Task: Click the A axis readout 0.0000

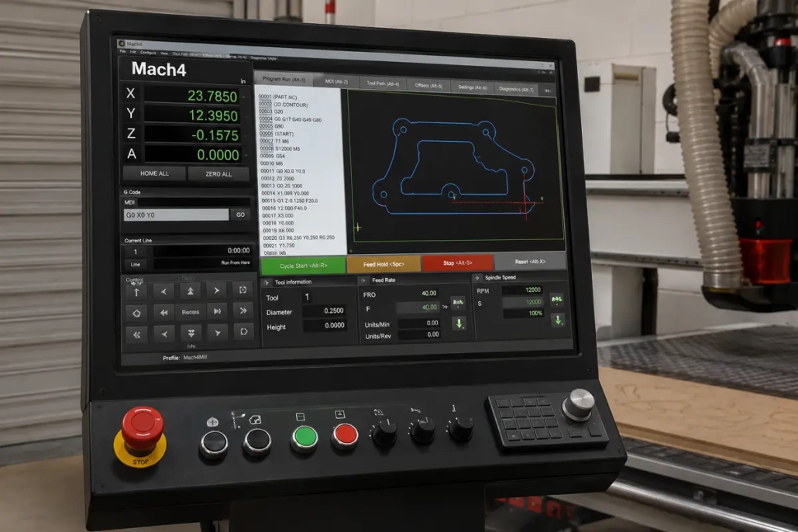Action: 191,154
